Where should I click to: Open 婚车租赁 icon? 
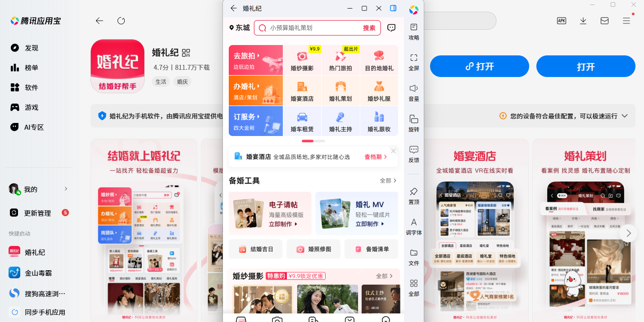(302, 122)
